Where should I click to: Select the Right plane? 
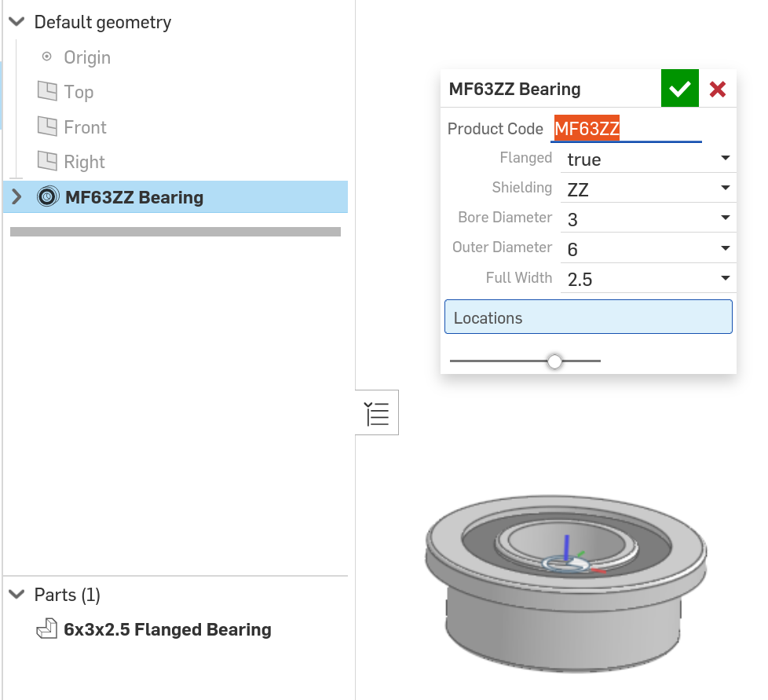(x=84, y=162)
